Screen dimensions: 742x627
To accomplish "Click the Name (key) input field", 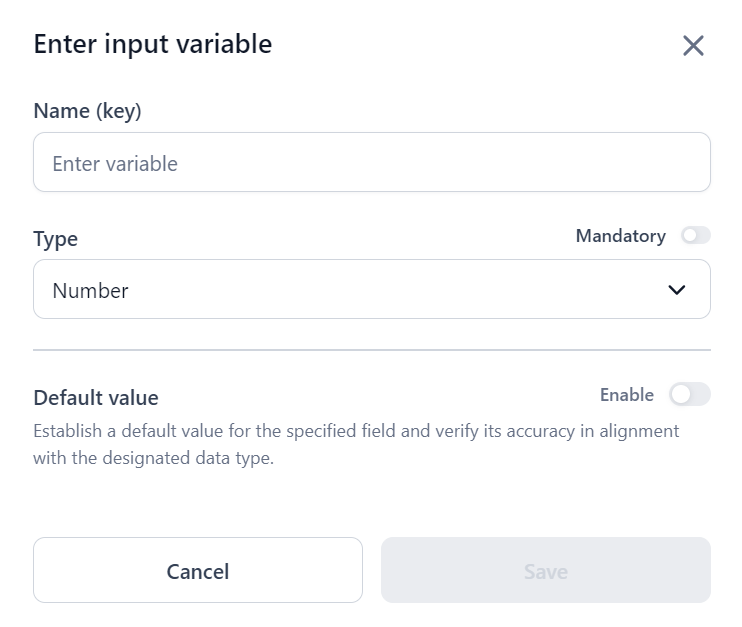I will (371, 162).
